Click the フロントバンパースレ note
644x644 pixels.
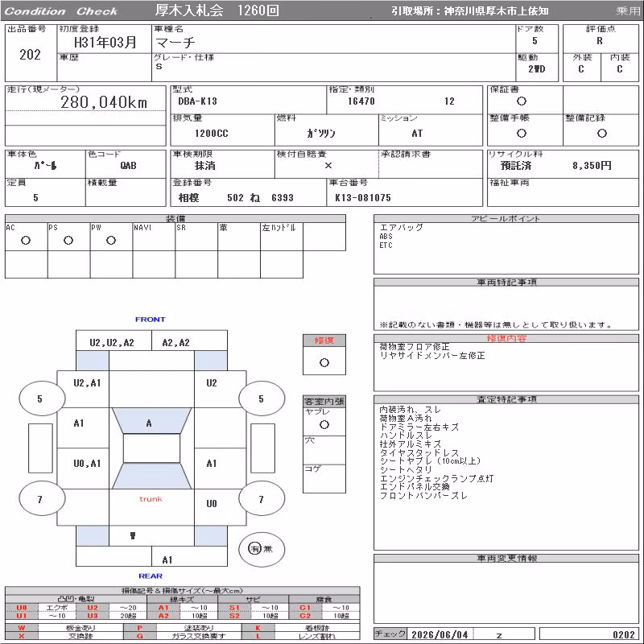(x=423, y=496)
